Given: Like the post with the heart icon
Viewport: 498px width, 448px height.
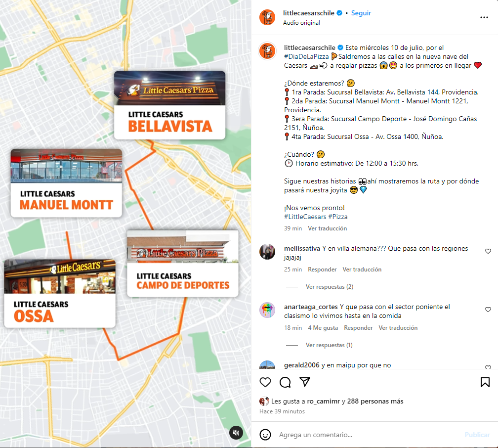Looking at the screenshot, I should click(x=265, y=382).
